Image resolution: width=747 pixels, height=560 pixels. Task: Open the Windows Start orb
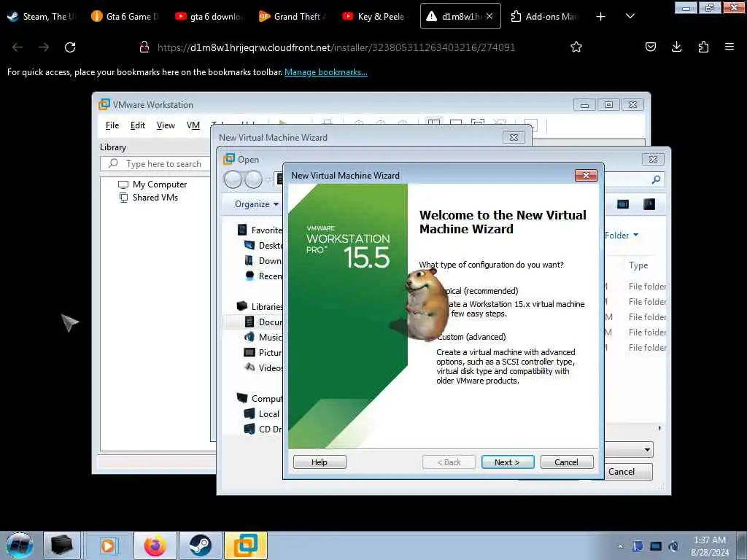[20, 545]
